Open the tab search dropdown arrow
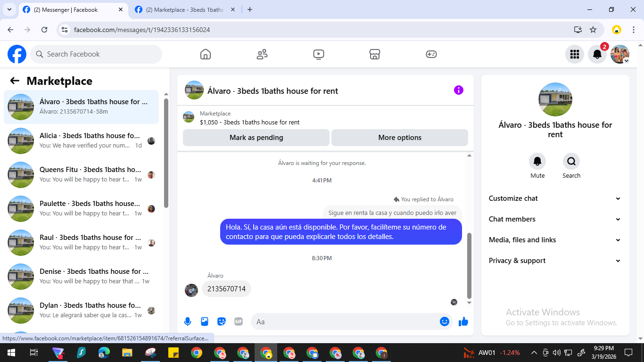 (x=9, y=9)
